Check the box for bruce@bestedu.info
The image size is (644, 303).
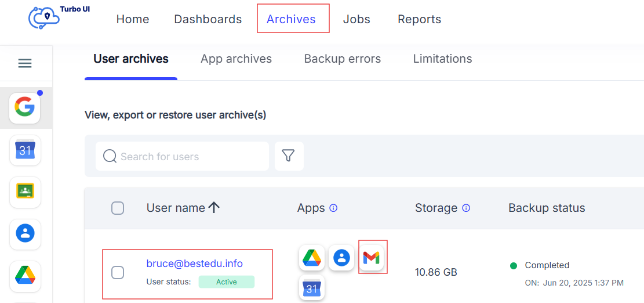(x=118, y=272)
